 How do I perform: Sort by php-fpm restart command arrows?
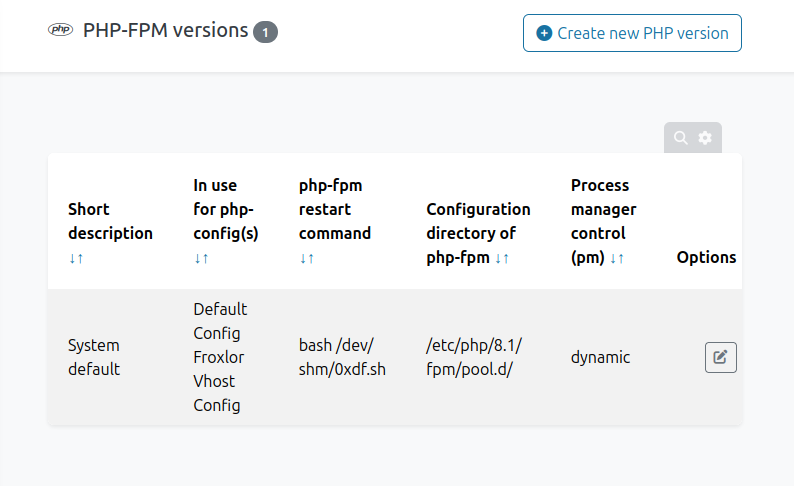[x=308, y=258]
